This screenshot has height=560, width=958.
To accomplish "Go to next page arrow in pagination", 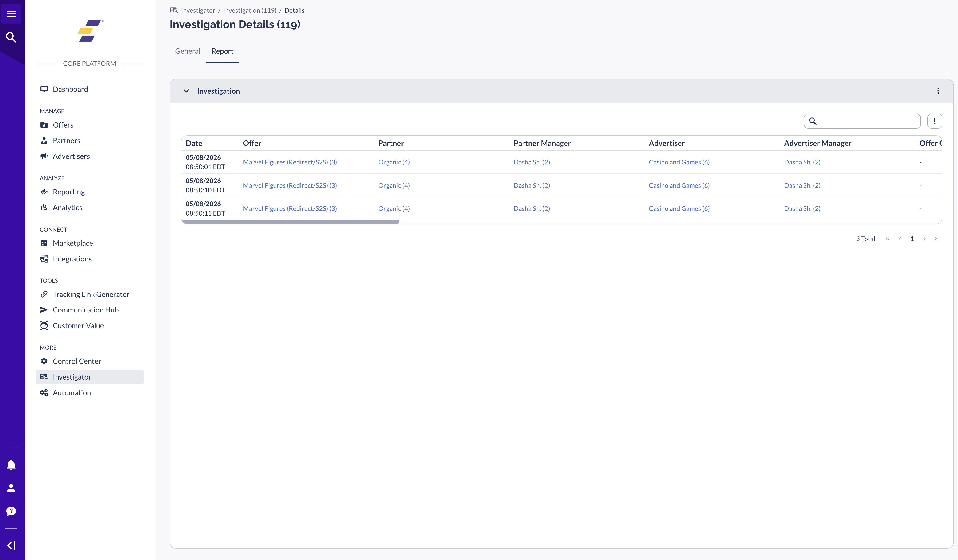I will [x=925, y=239].
